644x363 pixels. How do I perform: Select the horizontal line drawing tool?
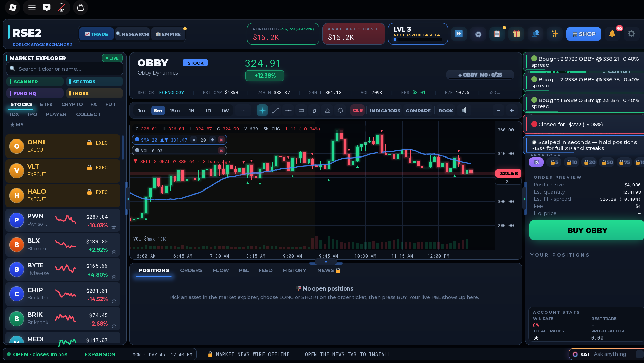tap(288, 111)
